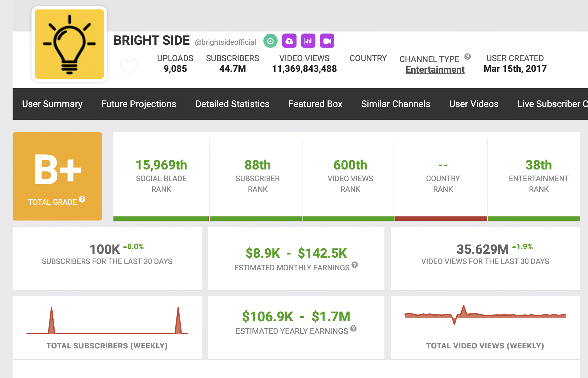Click the country rank dashes value
588x378 pixels.
point(443,165)
